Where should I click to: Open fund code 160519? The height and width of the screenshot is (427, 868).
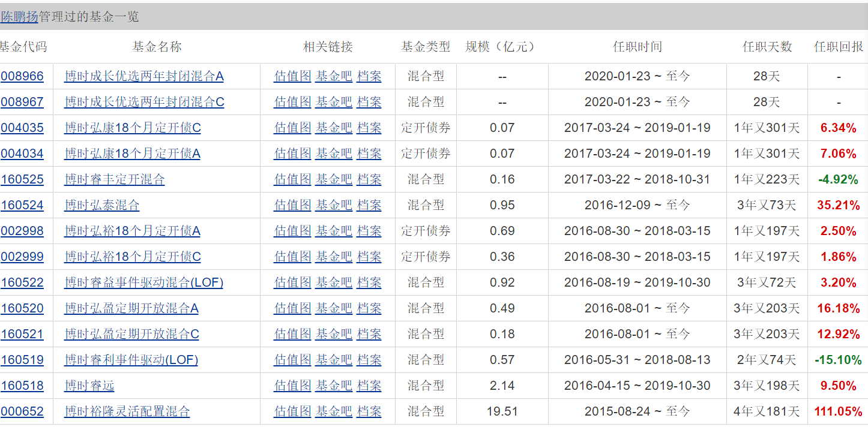point(22,360)
